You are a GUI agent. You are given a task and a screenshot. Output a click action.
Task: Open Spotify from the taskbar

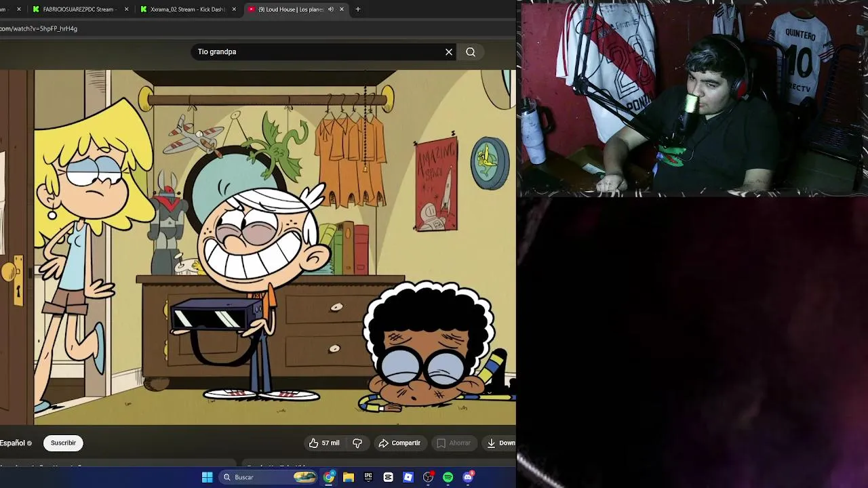click(448, 477)
